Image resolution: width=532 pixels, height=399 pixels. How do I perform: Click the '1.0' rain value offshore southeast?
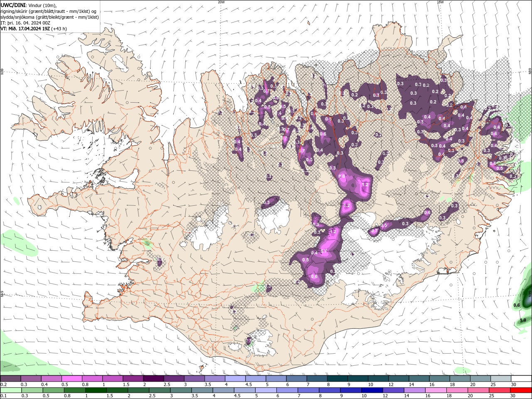523,320
